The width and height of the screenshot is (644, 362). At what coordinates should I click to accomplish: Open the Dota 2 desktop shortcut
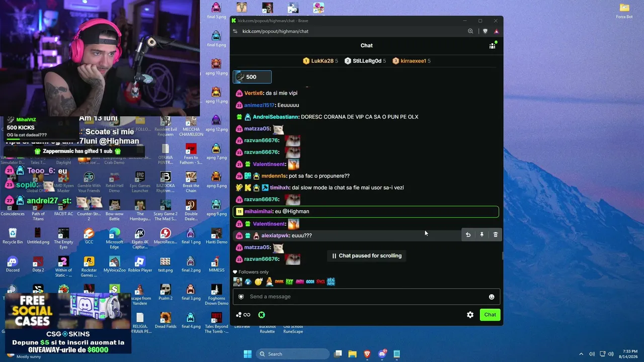[x=38, y=264]
